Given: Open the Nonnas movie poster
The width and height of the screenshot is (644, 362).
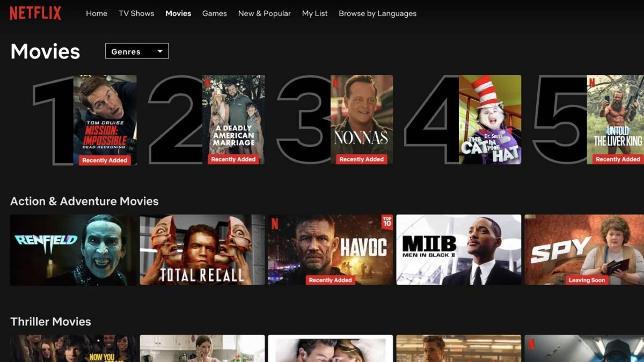Looking at the screenshot, I should (362, 120).
